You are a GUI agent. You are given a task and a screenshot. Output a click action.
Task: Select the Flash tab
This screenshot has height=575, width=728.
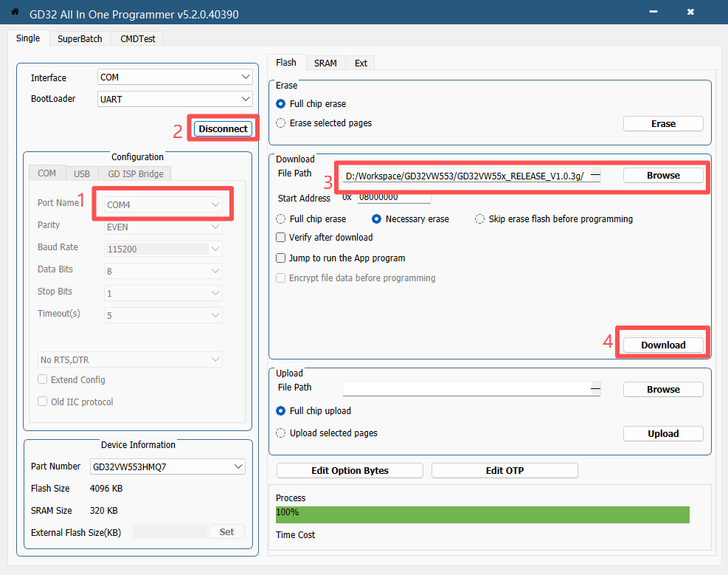pos(286,62)
